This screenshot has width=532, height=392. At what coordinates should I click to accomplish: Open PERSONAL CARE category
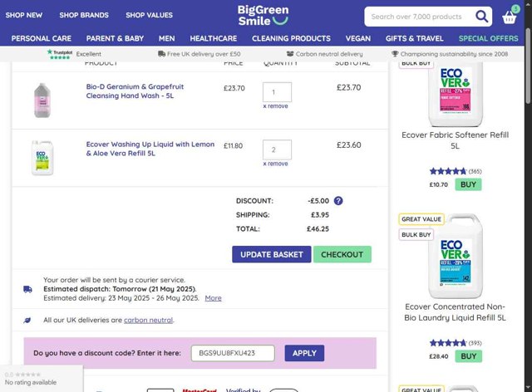click(x=42, y=39)
